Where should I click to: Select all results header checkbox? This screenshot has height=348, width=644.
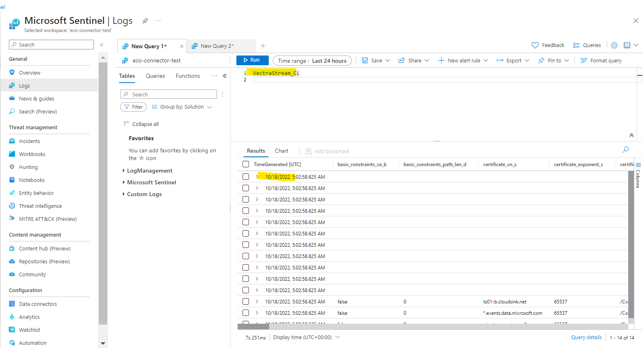246,164
